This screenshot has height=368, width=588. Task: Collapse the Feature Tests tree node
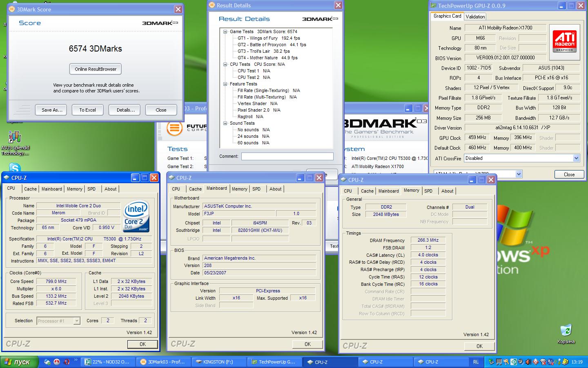225,84
